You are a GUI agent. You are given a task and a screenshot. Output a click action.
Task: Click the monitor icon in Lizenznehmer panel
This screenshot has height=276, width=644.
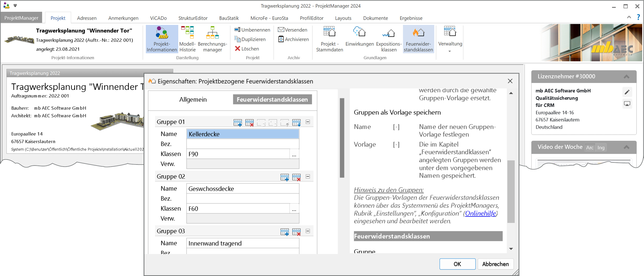click(x=627, y=104)
